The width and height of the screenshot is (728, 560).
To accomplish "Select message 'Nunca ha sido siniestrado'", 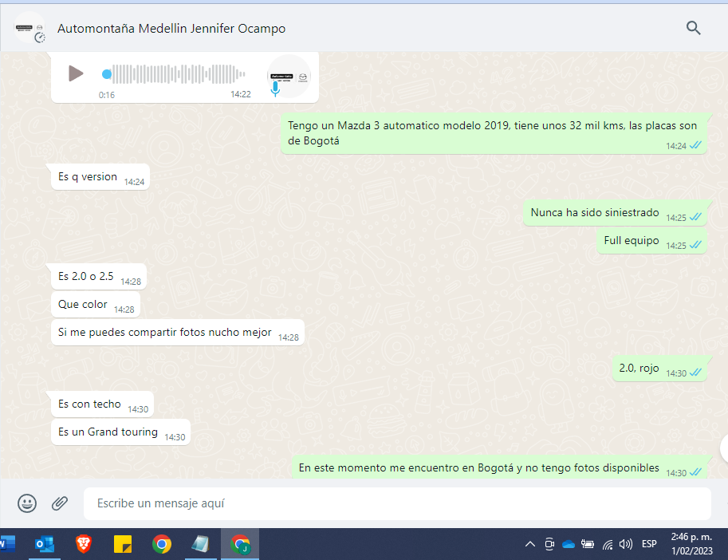I will coord(616,213).
